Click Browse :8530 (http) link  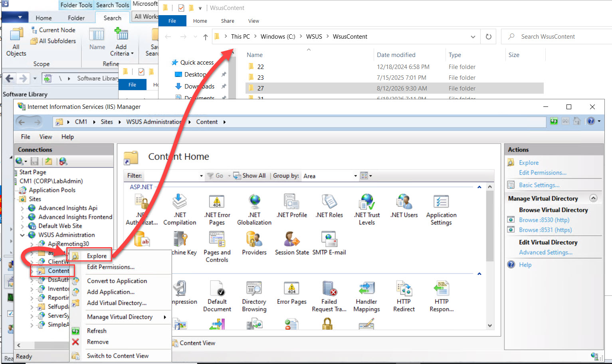click(x=544, y=220)
